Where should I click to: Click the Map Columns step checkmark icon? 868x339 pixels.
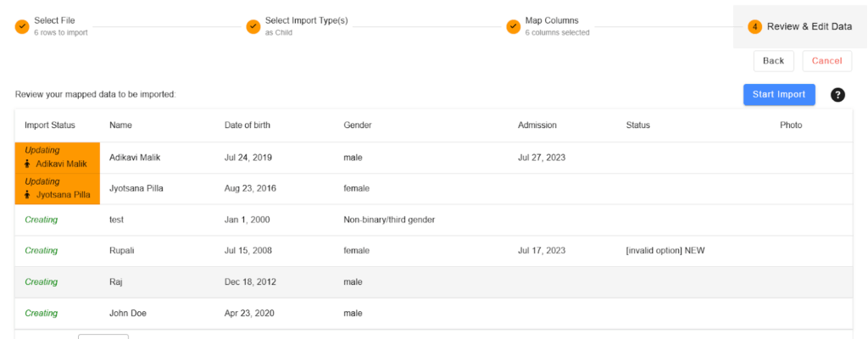(513, 26)
